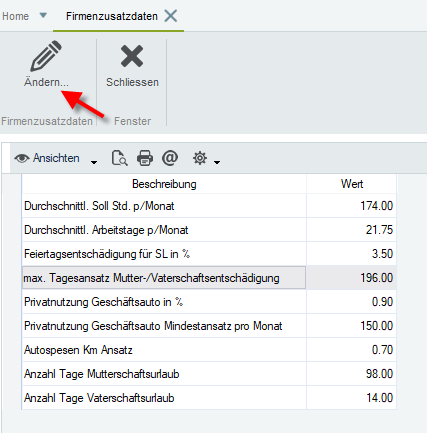
Task: Open print preview with magnifier document icon
Action: (119, 158)
